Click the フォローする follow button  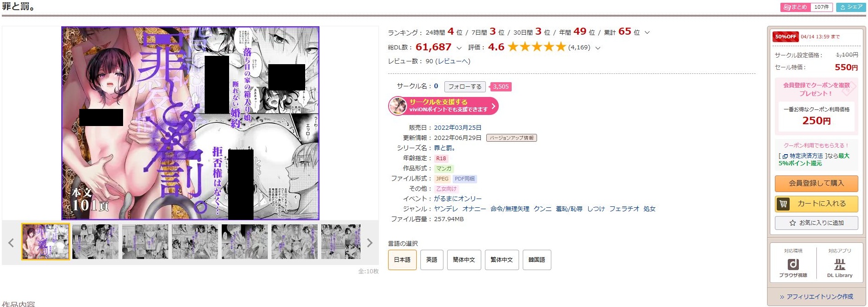coord(465,86)
